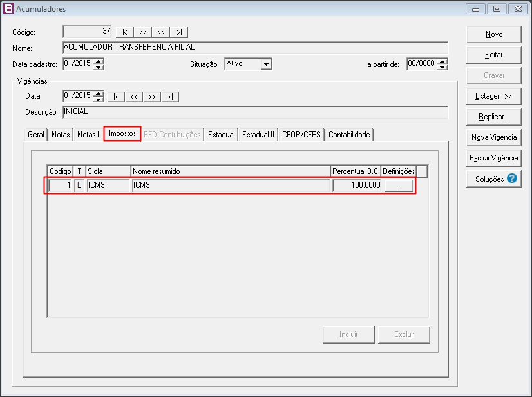532x397 pixels.
Task: Go to first record beside Código field
Action: (125, 32)
